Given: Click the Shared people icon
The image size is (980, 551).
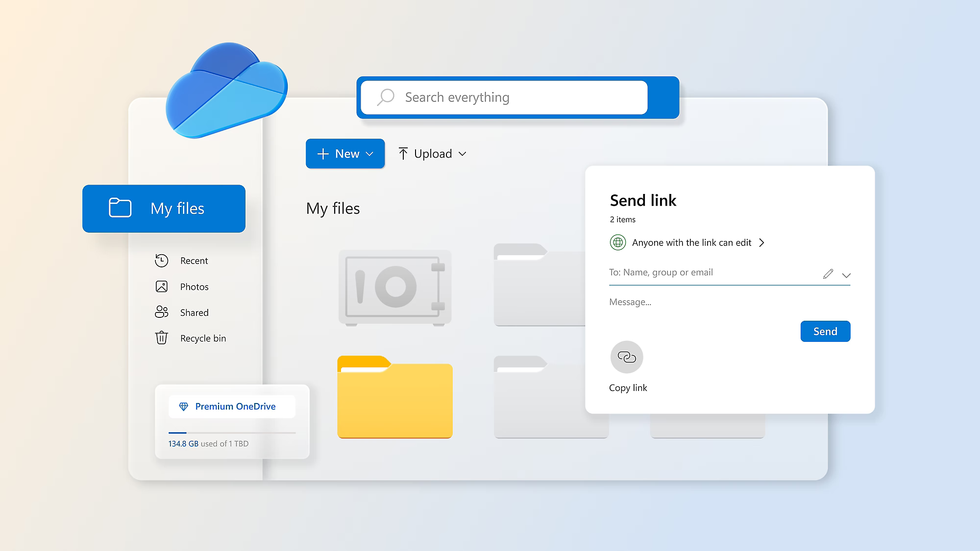Looking at the screenshot, I should tap(161, 312).
